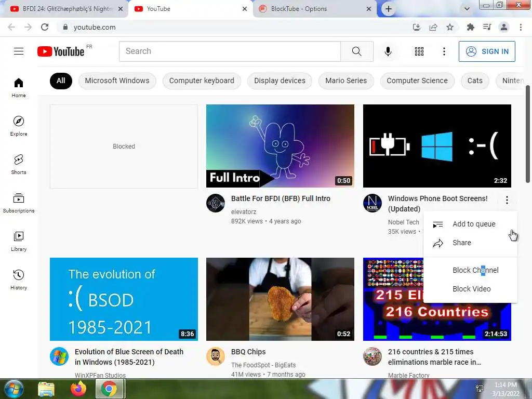The width and height of the screenshot is (532, 399).
Task: Start voice search with the microphone
Action: coord(388,51)
